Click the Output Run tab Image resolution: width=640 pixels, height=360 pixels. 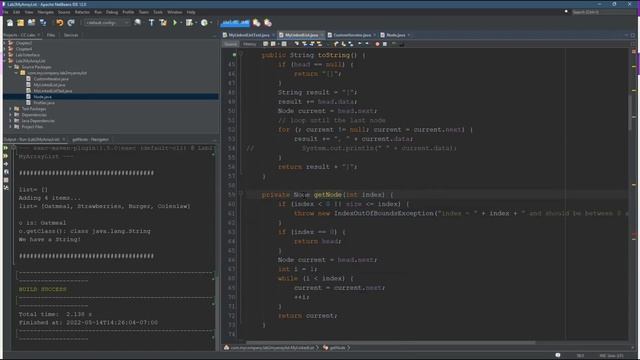(x=32, y=140)
